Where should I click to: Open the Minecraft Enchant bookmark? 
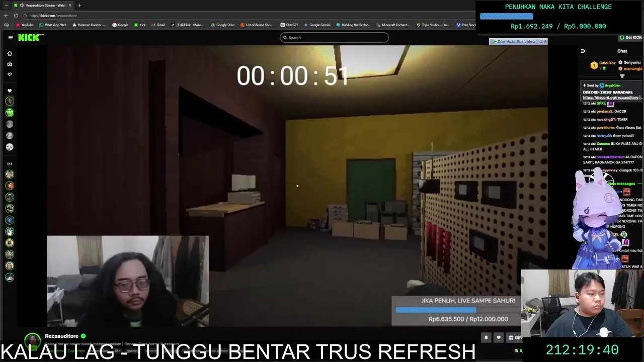point(392,25)
